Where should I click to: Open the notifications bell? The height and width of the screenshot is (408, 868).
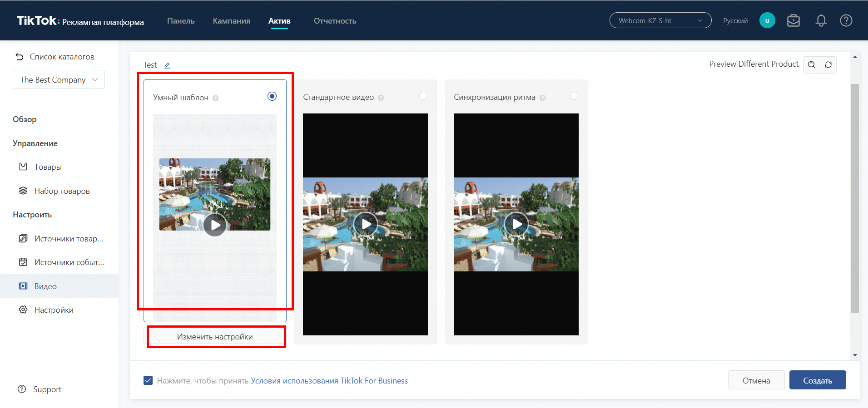(x=821, y=20)
